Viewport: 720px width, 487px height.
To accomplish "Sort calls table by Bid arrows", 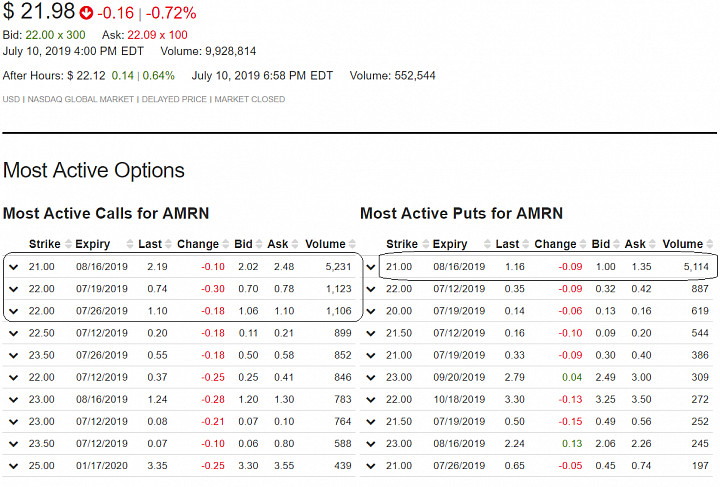I will (x=259, y=244).
